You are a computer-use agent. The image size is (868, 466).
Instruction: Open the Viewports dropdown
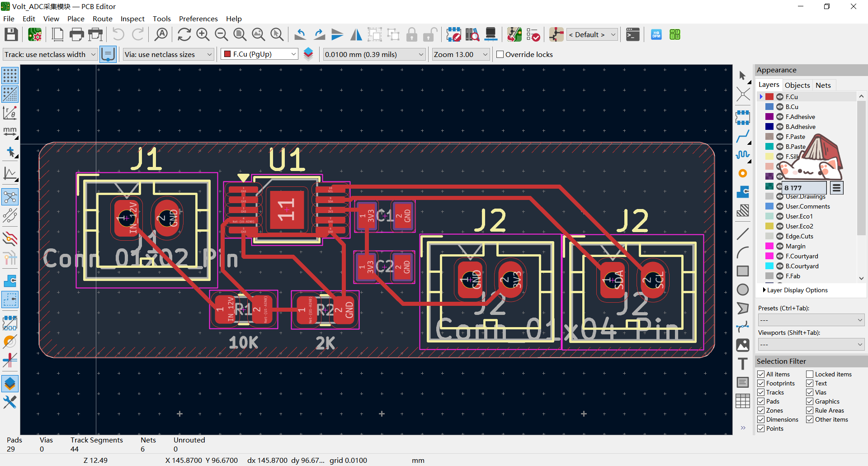click(811, 344)
